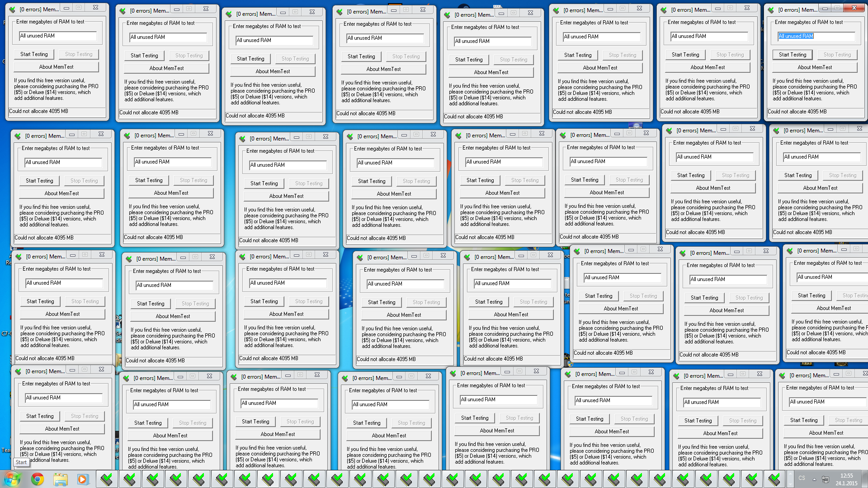Open clock showing 12:55 date flyout

tap(846, 479)
